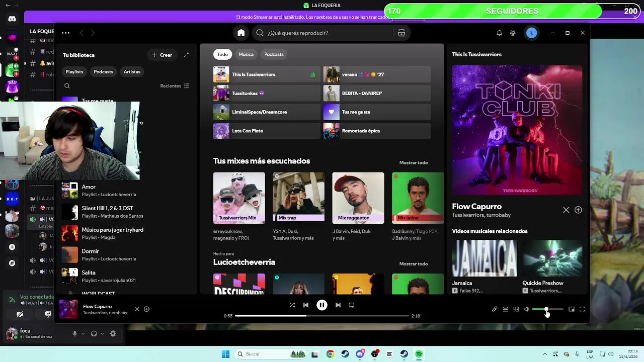This screenshot has width=644, height=362.
Task: Open Spotify notifications bell
Action: pyautogui.click(x=499, y=33)
